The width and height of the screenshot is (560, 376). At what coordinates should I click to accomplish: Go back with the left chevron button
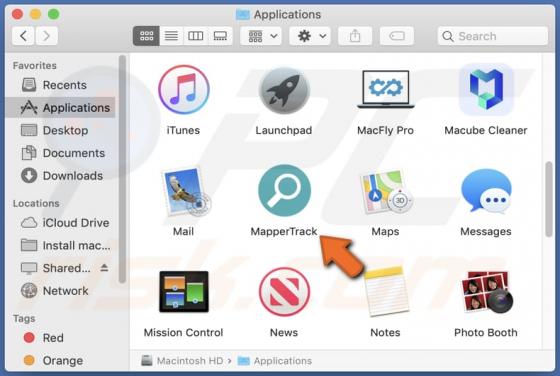pyautogui.click(x=23, y=36)
